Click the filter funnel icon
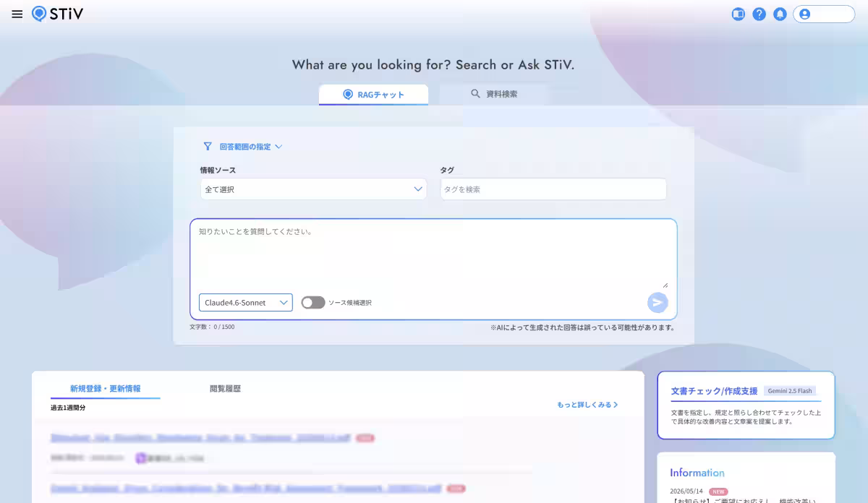868x503 pixels. click(x=208, y=146)
